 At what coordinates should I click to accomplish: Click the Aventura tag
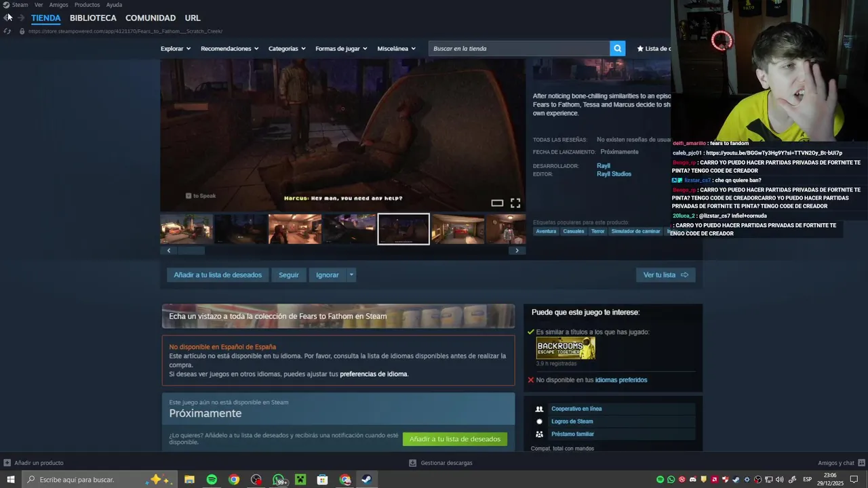(546, 231)
